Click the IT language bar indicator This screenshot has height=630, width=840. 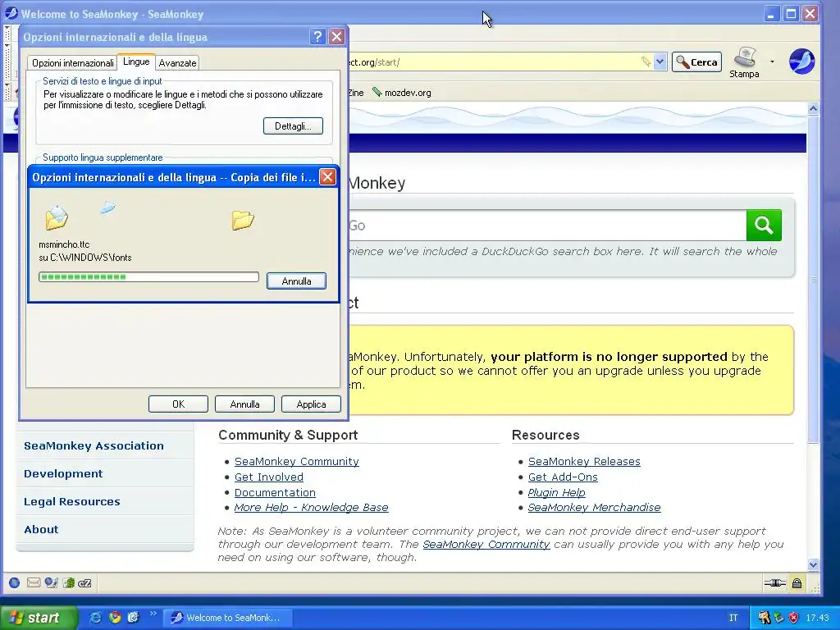733,618
